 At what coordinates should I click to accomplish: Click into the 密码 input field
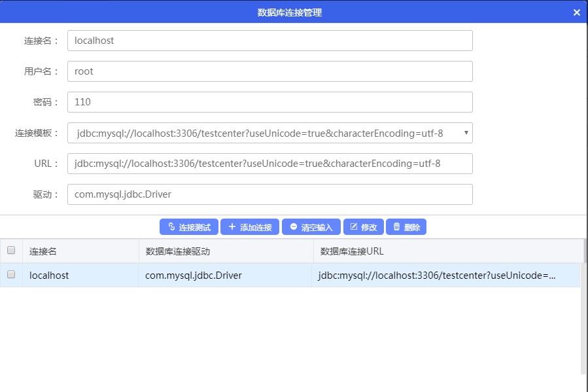(x=269, y=102)
